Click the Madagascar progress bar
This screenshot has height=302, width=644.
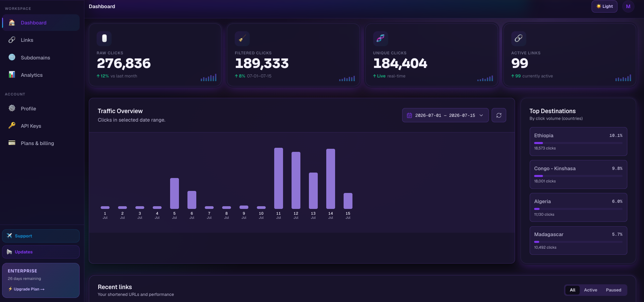click(x=578, y=242)
